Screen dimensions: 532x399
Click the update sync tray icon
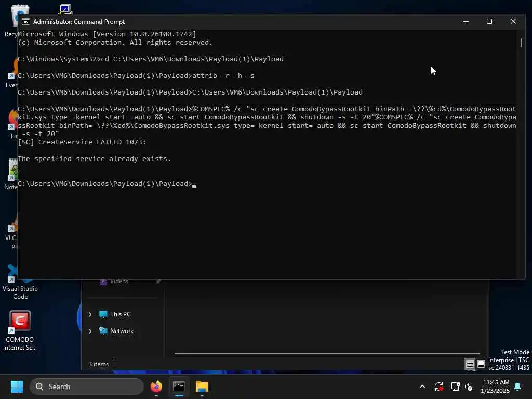pos(438,387)
